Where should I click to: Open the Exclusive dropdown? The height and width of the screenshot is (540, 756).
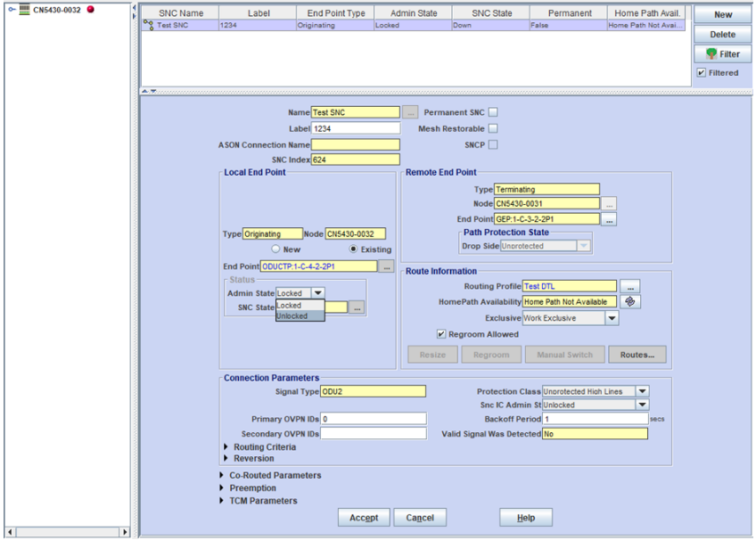(612, 318)
